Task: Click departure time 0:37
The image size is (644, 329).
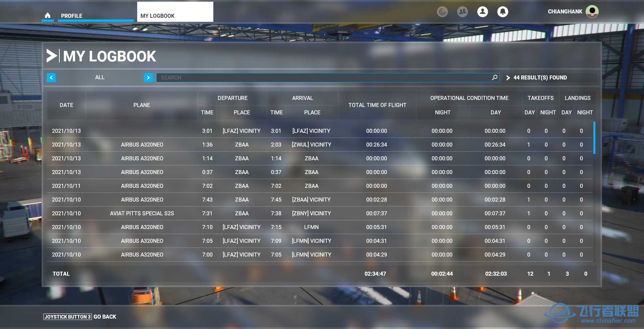Action: pos(207,172)
